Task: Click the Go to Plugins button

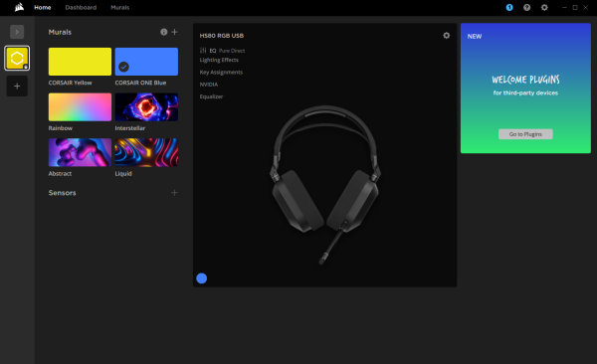Action: pyautogui.click(x=525, y=134)
